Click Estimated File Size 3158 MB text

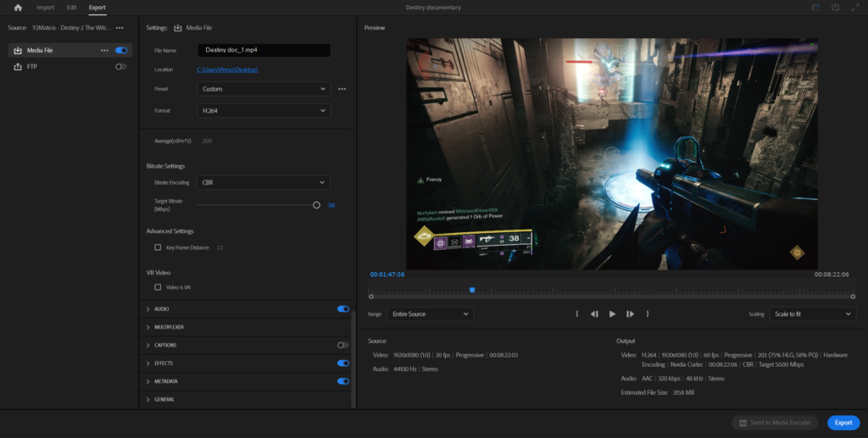[x=658, y=392]
